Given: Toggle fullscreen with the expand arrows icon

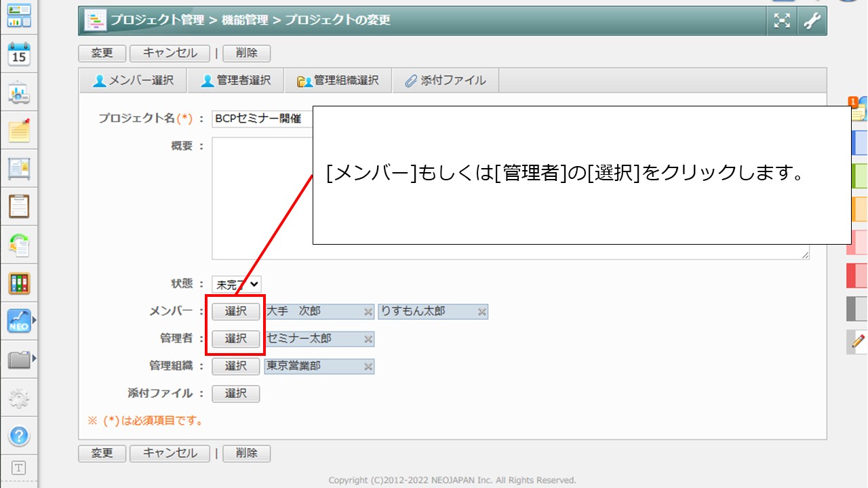Looking at the screenshot, I should pyautogui.click(x=782, y=21).
